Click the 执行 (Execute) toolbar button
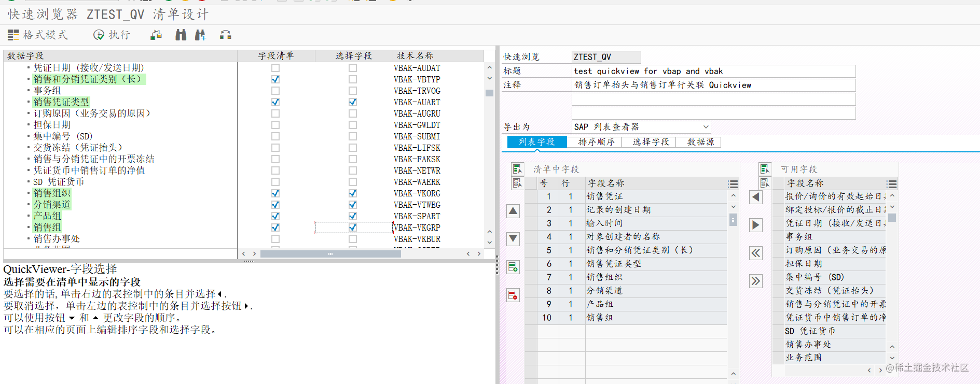The width and height of the screenshot is (980, 384). (112, 35)
